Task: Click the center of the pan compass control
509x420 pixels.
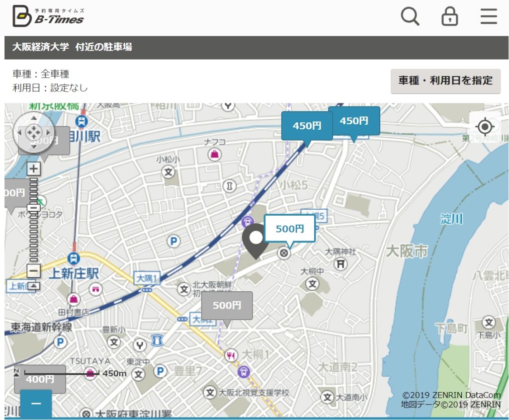Action: coord(33,133)
